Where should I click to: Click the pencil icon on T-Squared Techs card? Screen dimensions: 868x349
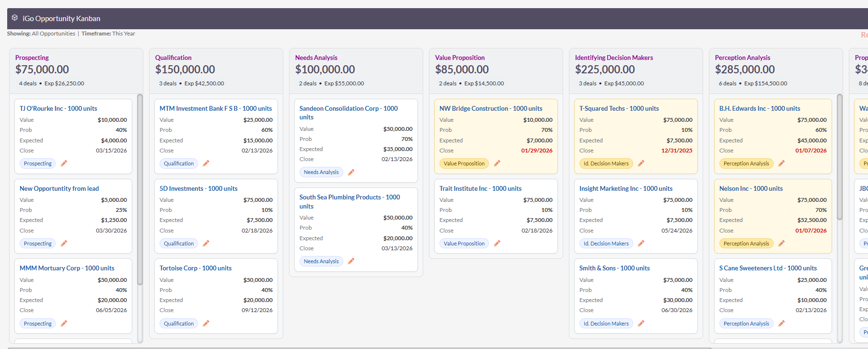pos(641,163)
